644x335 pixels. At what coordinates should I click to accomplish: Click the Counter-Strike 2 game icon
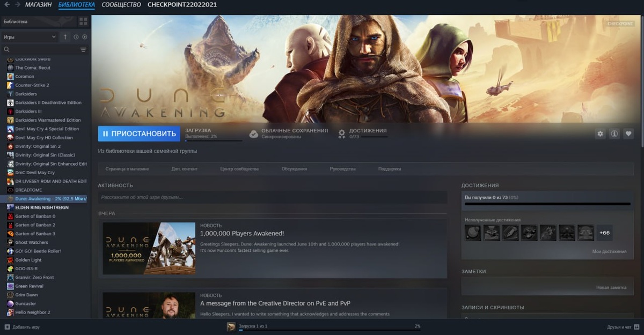[10, 85]
